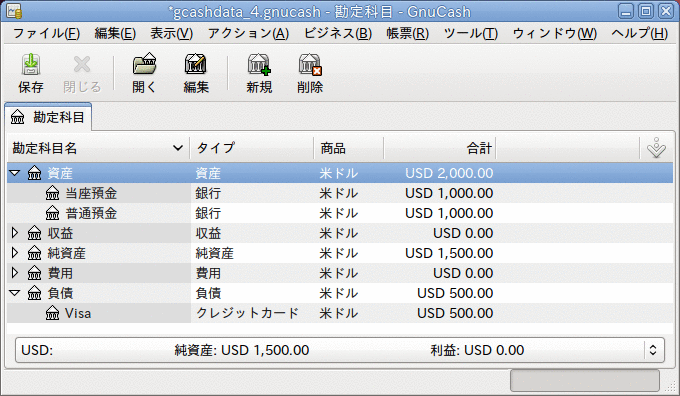680x396 pixels.
Task: Click the column options arrow icon
Action: (x=656, y=148)
